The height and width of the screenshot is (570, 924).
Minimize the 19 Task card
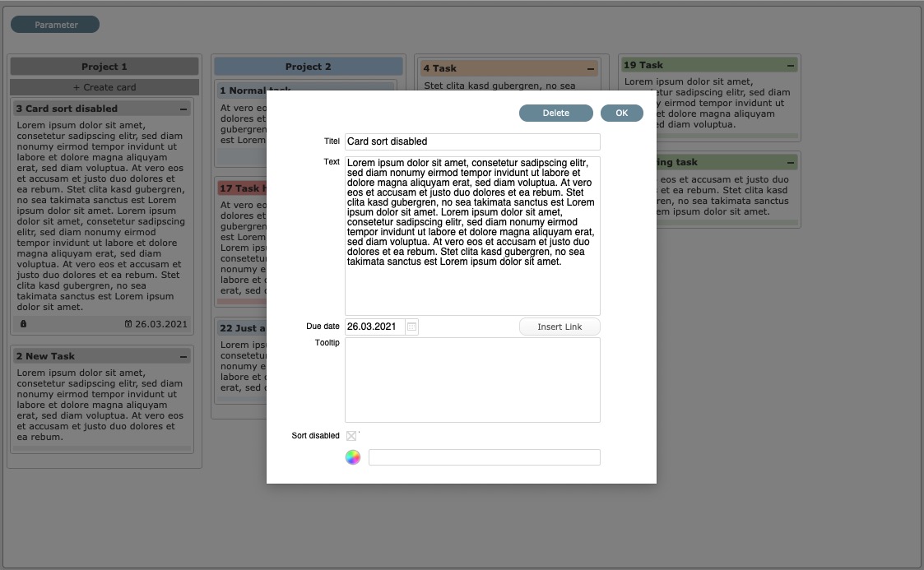791,65
